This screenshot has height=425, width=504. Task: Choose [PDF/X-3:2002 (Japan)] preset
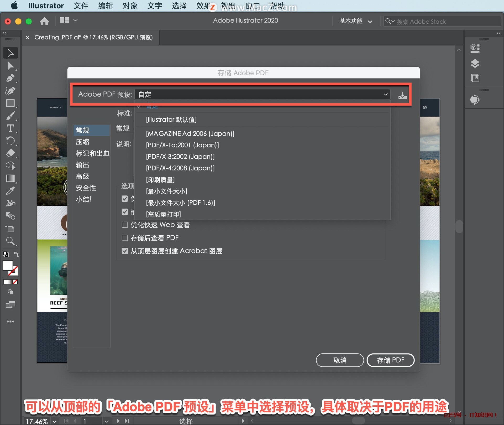(180, 157)
